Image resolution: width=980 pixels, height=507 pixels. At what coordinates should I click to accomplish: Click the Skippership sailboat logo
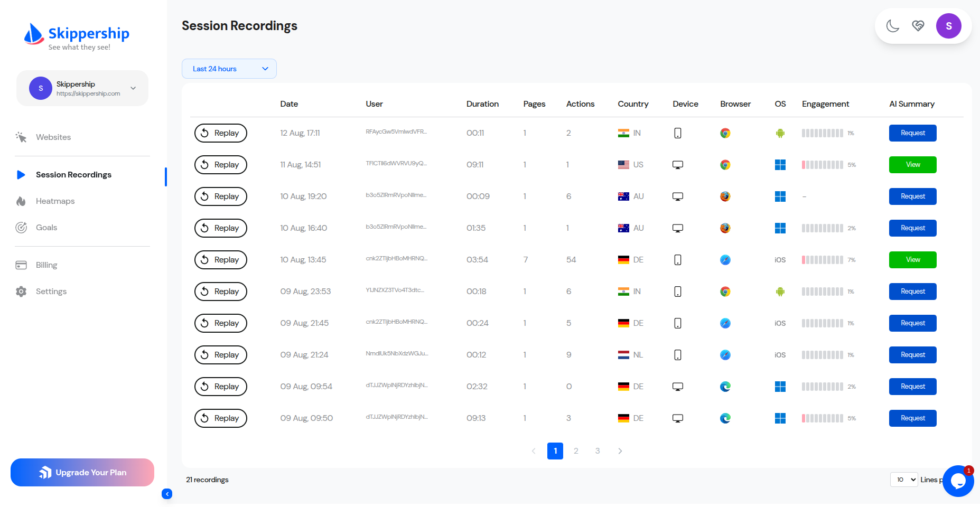pos(34,34)
